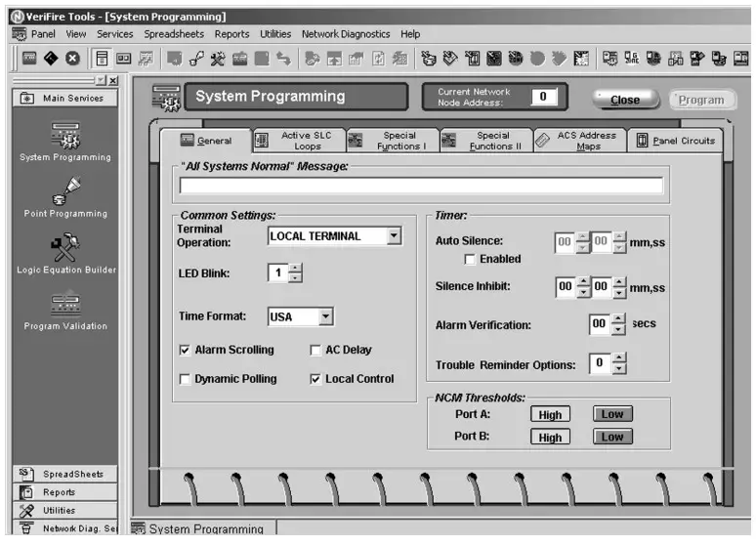Expand the Main Services sidebar section
Viewport: 756px width, 545px height.
tap(65, 99)
